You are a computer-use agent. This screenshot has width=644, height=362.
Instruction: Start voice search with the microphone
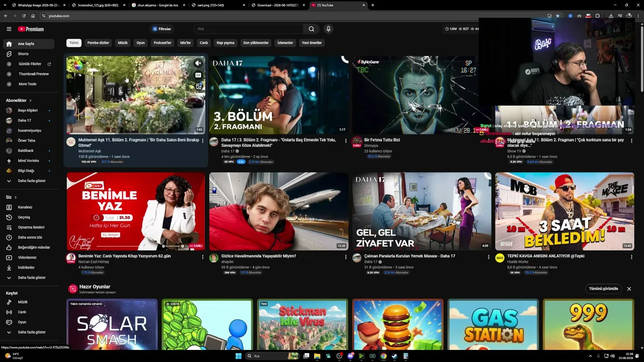(x=328, y=29)
